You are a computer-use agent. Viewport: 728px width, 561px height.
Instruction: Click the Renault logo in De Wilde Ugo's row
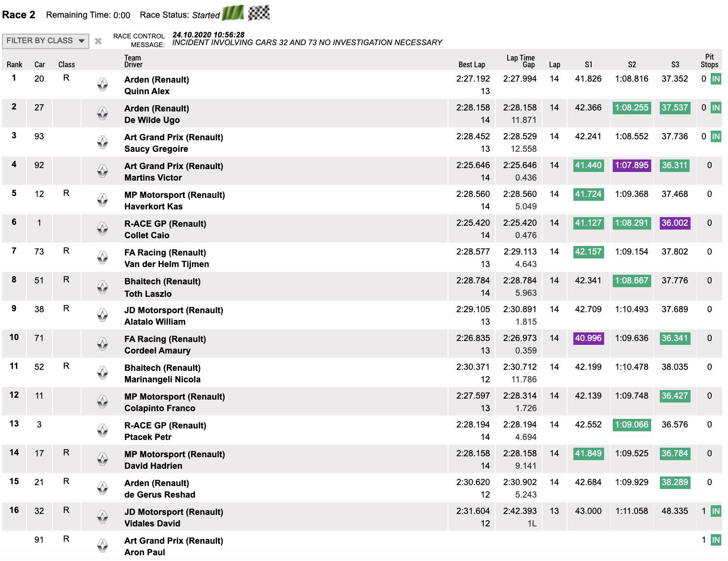[102, 113]
